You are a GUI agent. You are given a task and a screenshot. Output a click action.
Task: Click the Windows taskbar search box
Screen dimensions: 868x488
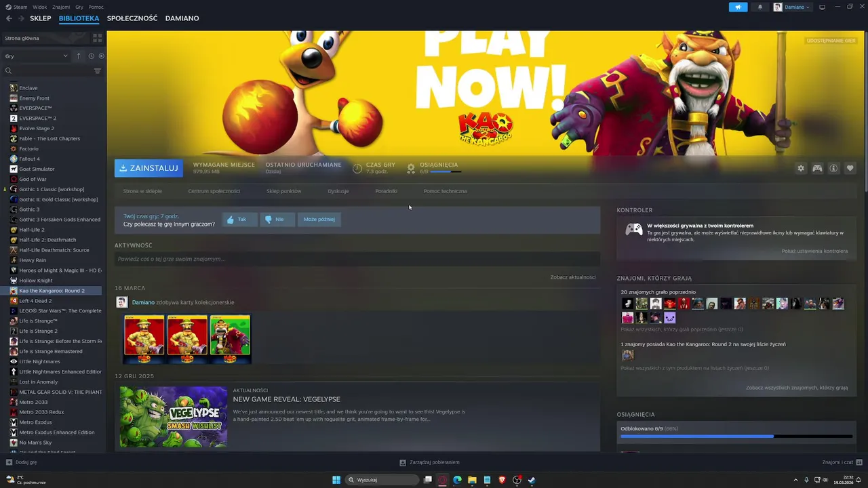pyautogui.click(x=382, y=480)
